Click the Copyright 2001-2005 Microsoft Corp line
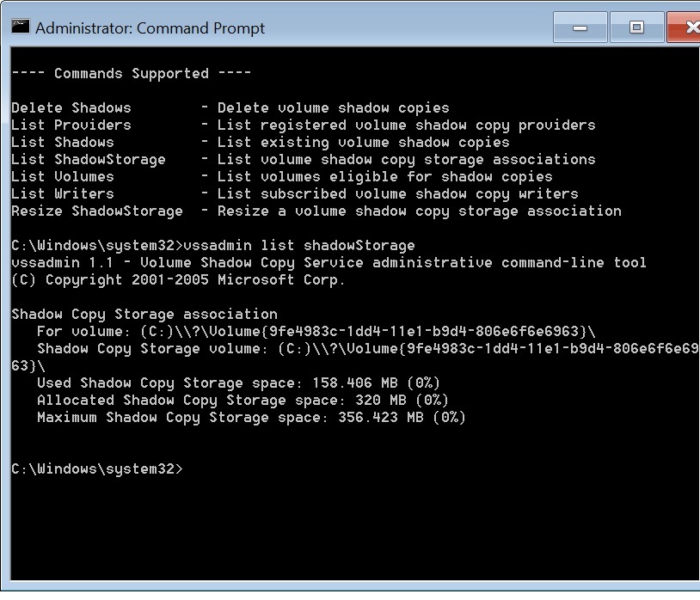Screen dimensions: 700x600 coord(178,280)
